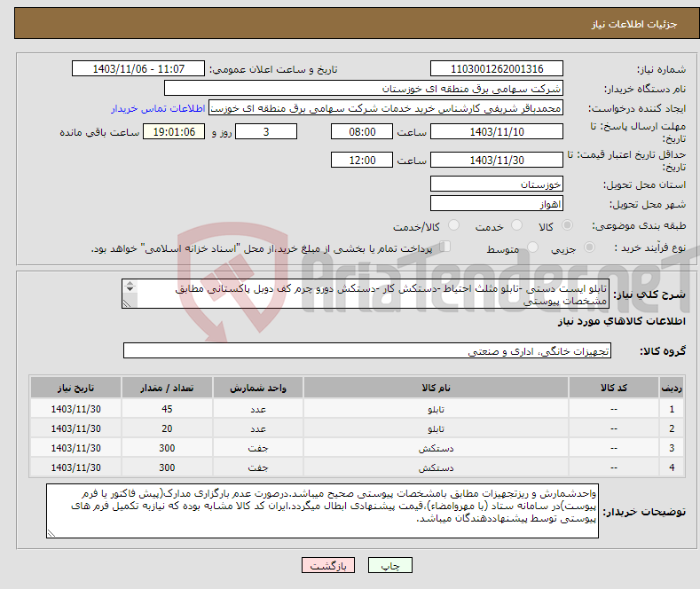Image resolution: width=700 pixels, height=589 pixels.
Task: Click the buyer notes text area
Action: pos(322,511)
